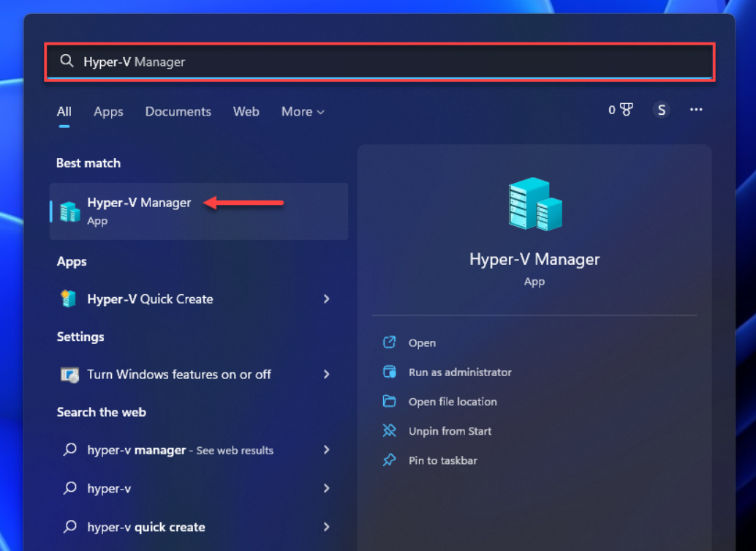Screen dimensions: 756x551
Task: Switch to the Documents tab
Action: pyautogui.click(x=178, y=111)
